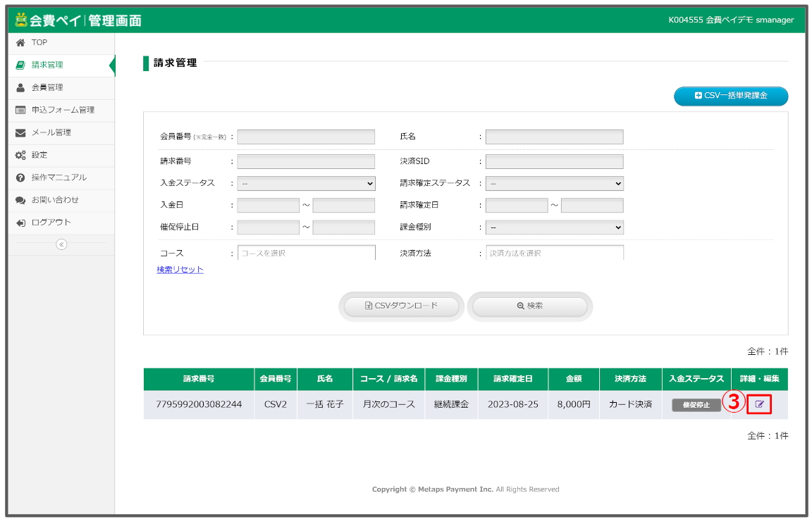Click the logout arrow icon for ログアウト
Viewport: 812px width, 519px height.
(20, 223)
